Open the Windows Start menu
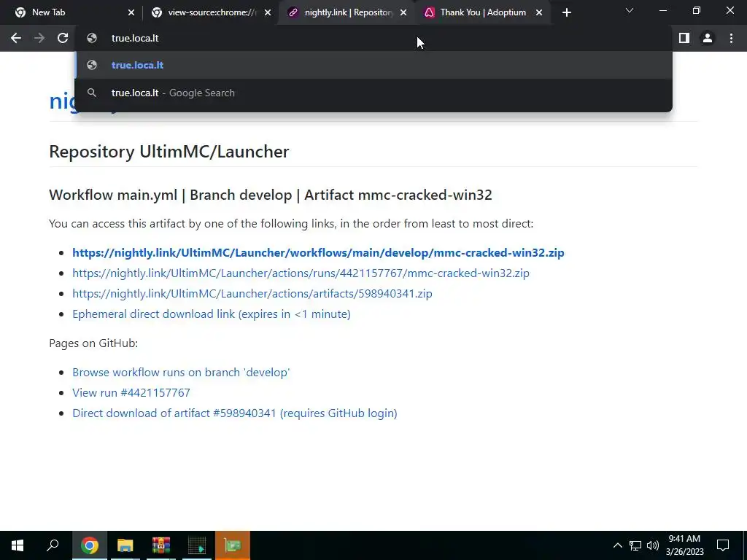747x560 pixels. (x=18, y=545)
